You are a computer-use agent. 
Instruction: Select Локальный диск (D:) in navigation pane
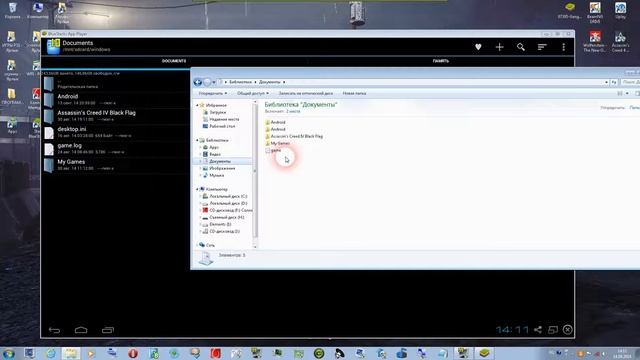pyautogui.click(x=227, y=203)
